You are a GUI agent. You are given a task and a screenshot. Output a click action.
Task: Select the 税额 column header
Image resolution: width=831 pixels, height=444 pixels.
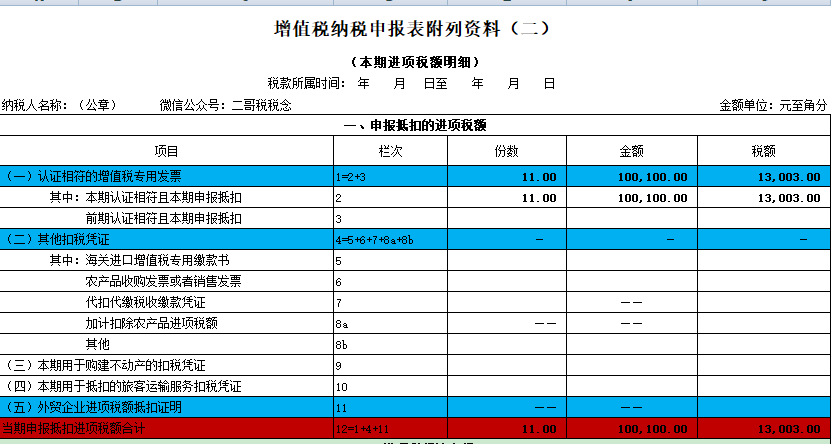pos(763,151)
